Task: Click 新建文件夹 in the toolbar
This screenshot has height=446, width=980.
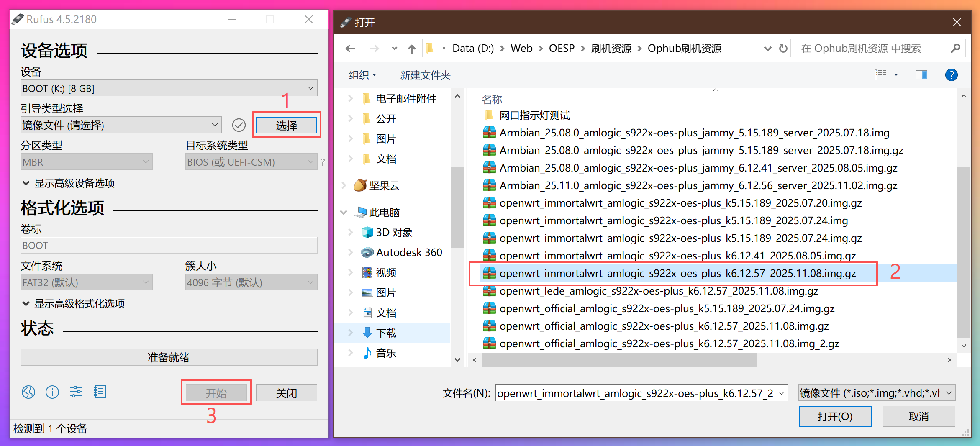Action: pos(425,75)
